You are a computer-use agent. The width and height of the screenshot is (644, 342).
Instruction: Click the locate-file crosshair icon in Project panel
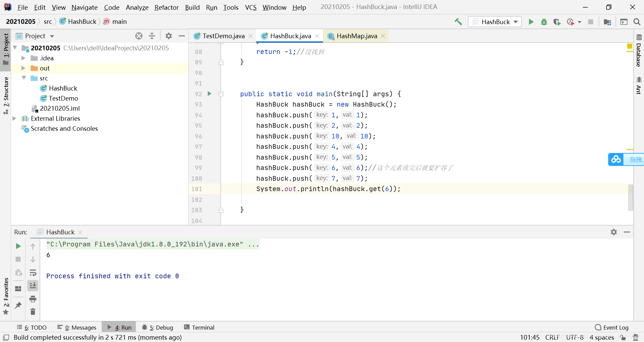pos(139,36)
